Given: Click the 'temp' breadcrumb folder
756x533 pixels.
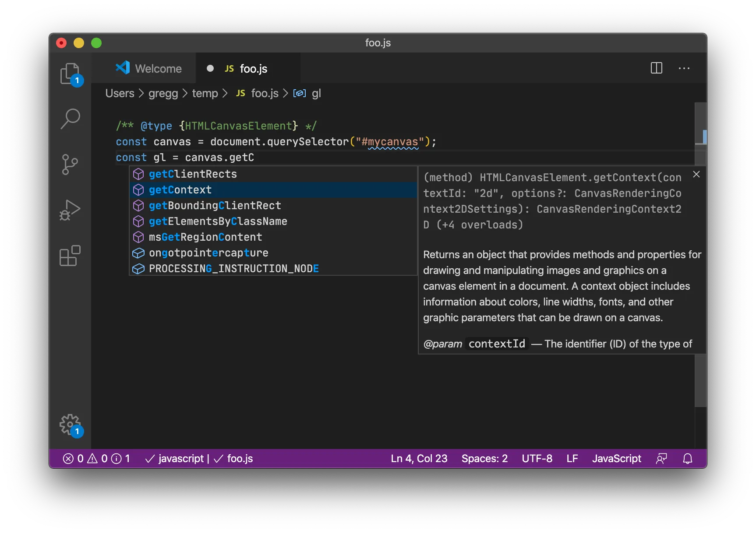Looking at the screenshot, I should pos(205,94).
